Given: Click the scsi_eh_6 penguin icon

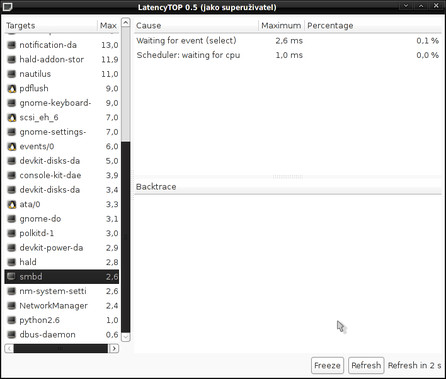Looking at the screenshot, I should 12,118.
